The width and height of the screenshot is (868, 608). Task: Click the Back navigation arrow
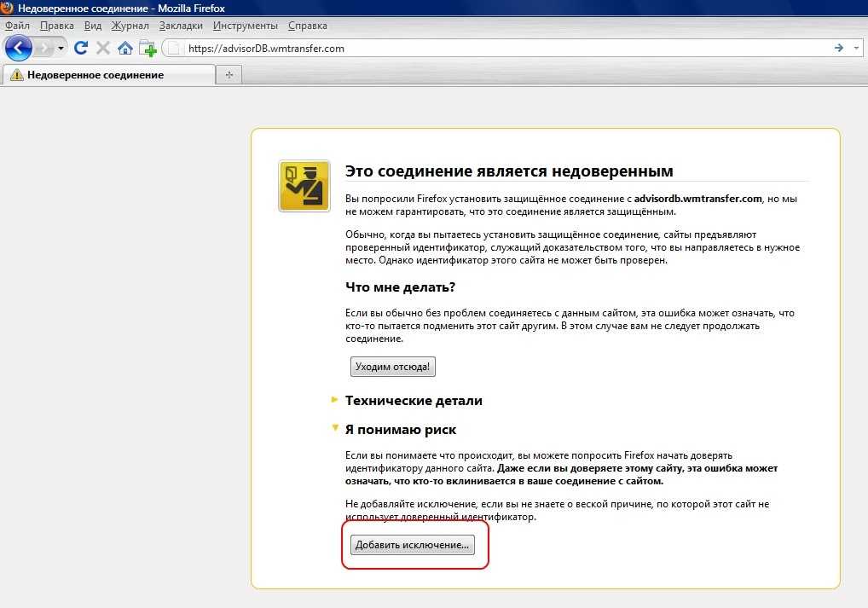tap(18, 48)
